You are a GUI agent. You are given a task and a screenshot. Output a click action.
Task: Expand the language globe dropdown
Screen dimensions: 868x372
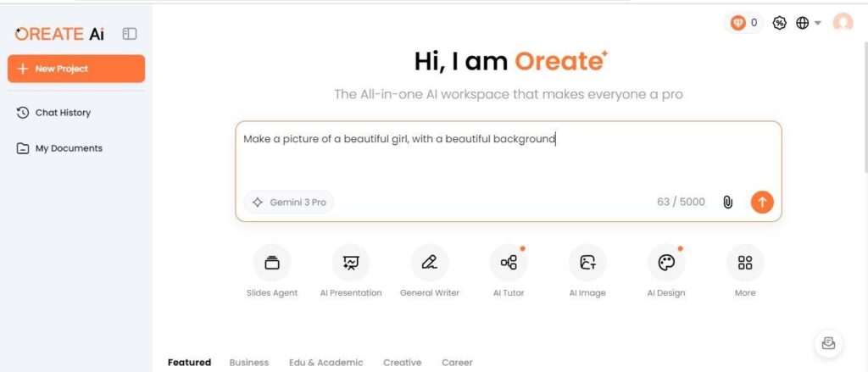[x=808, y=23]
